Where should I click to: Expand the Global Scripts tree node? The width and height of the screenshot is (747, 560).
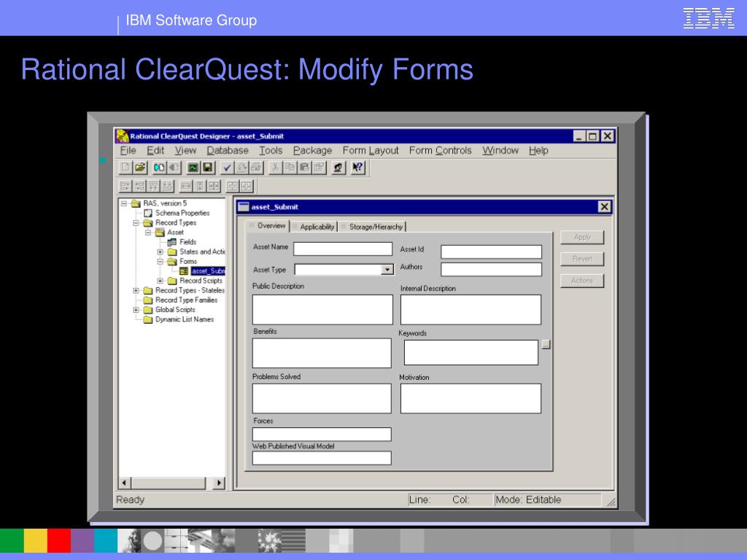(136, 310)
